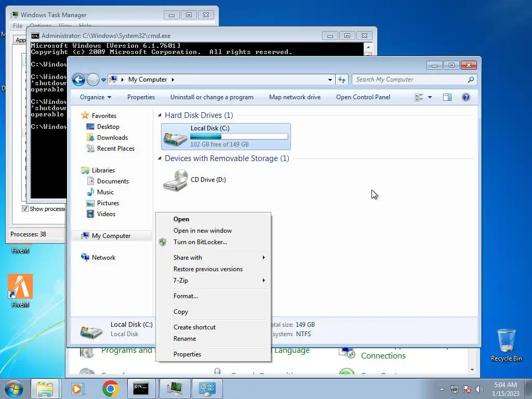Click the Control Panel scroll down arrow

(x=472, y=370)
